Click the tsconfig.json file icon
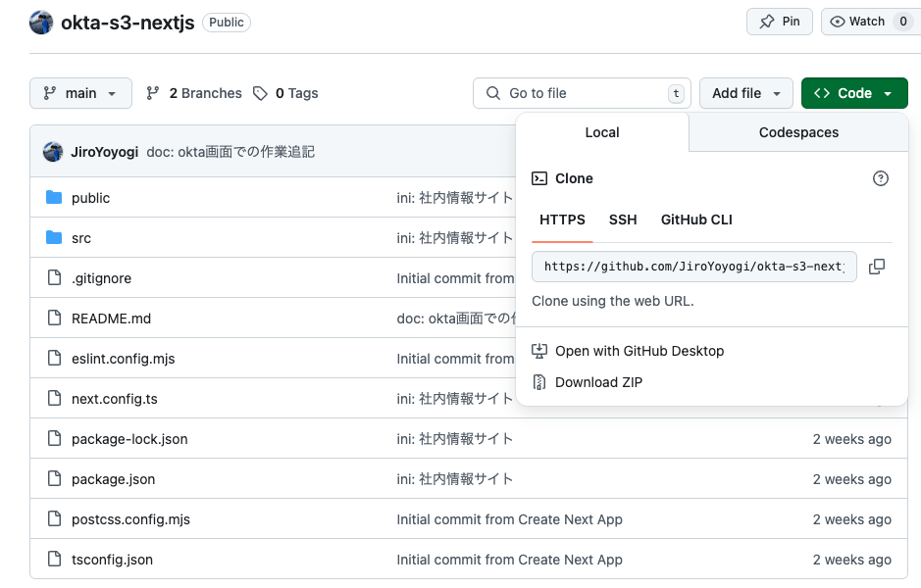The height and width of the screenshot is (588, 921). coord(54,560)
